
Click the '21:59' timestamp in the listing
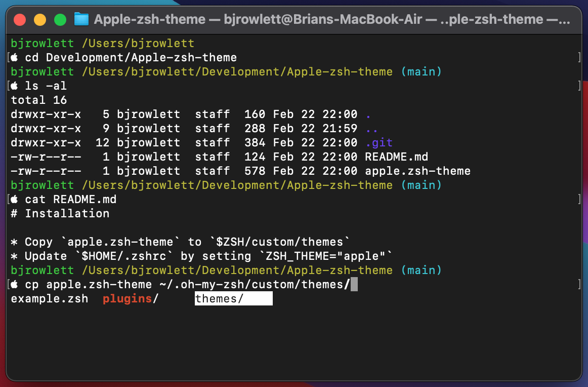[340, 128]
